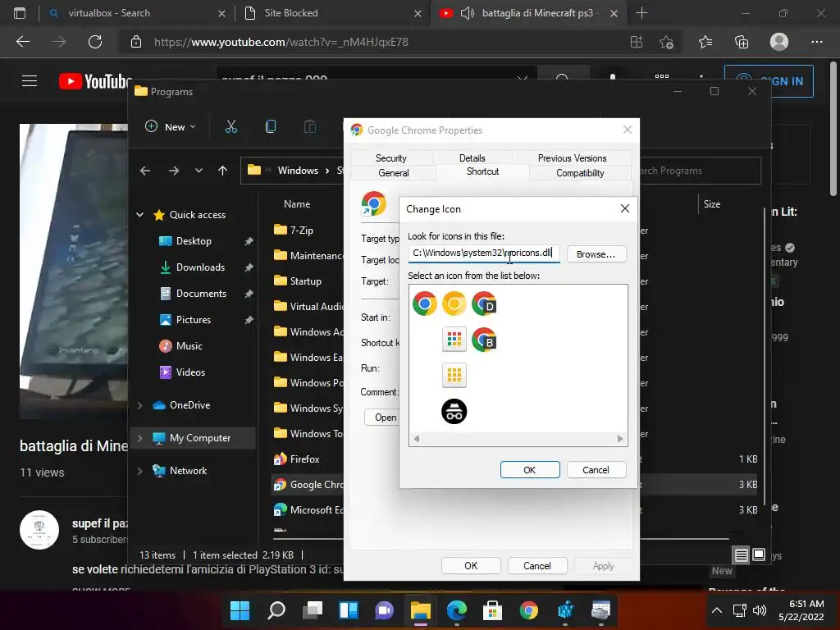Viewport: 840px width, 630px height.
Task: Open recent locations dropdown in explorer
Action: point(199,171)
